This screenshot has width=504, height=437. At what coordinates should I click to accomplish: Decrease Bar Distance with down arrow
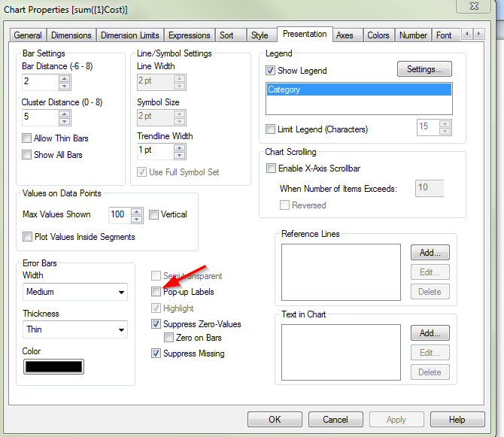(x=65, y=86)
